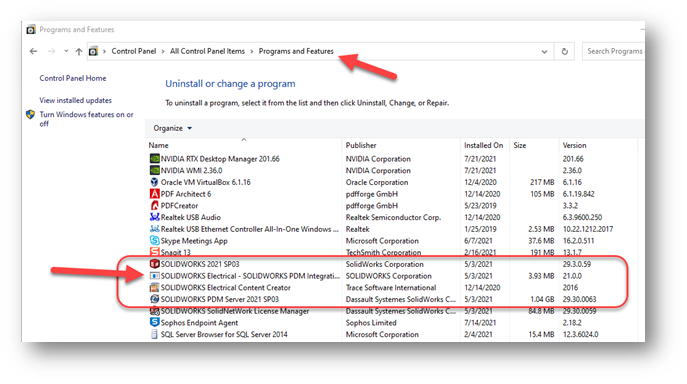Screen dimensions: 687x384
Task: Open the Organize dropdown menu
Action: [173, 128]
